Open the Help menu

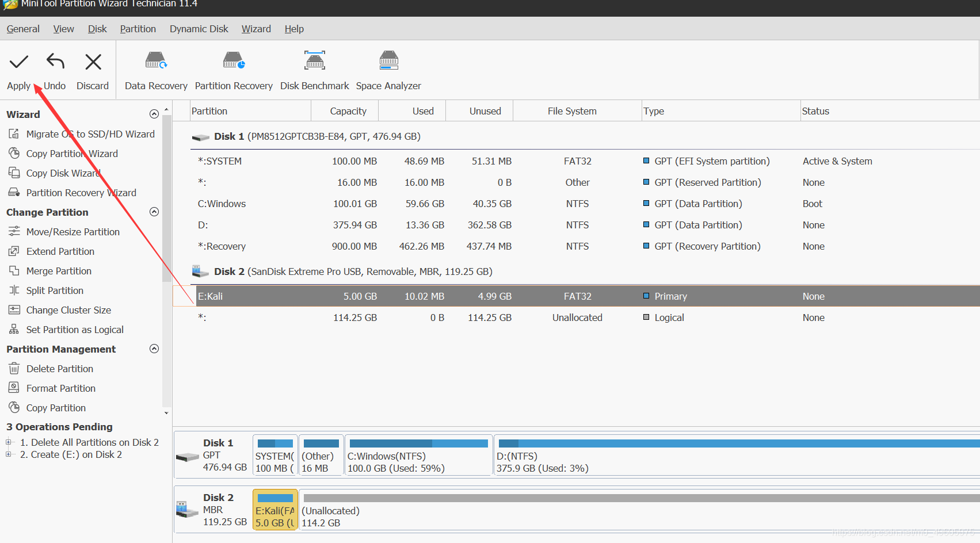[x=294, y=29]
